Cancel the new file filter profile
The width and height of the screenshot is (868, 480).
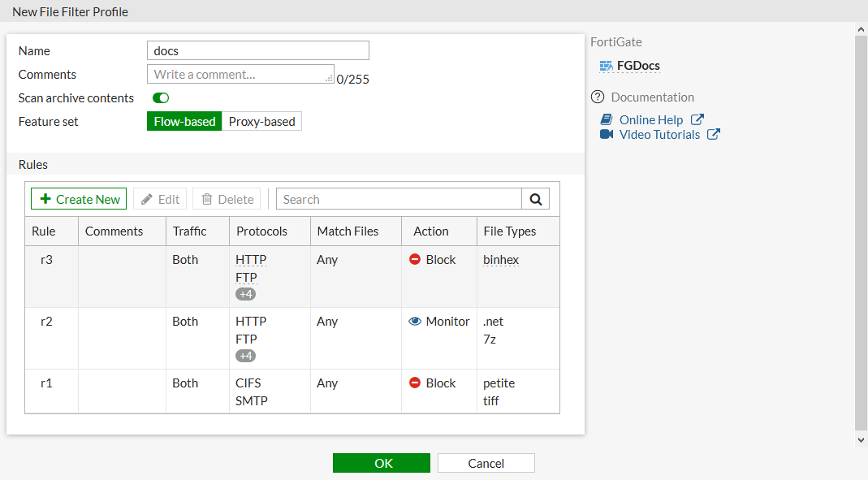point(486,463)
